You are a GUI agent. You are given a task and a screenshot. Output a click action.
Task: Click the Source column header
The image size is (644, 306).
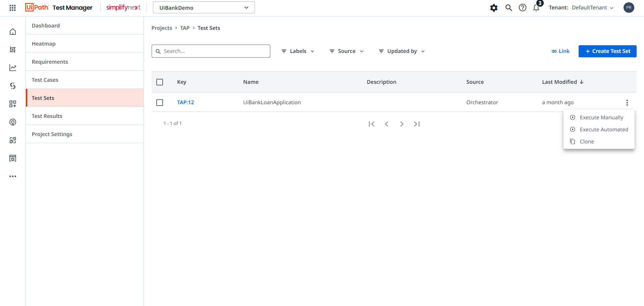(475, 82)
